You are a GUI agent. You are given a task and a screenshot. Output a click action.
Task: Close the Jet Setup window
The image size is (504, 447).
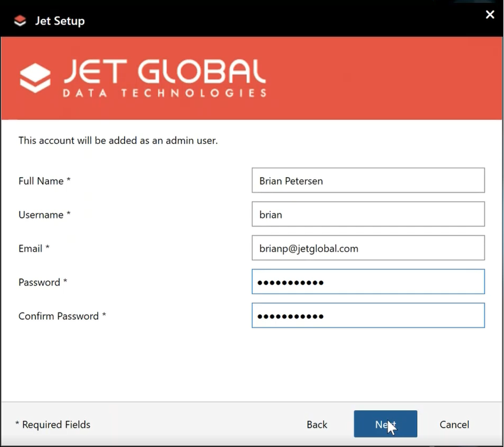490,15
